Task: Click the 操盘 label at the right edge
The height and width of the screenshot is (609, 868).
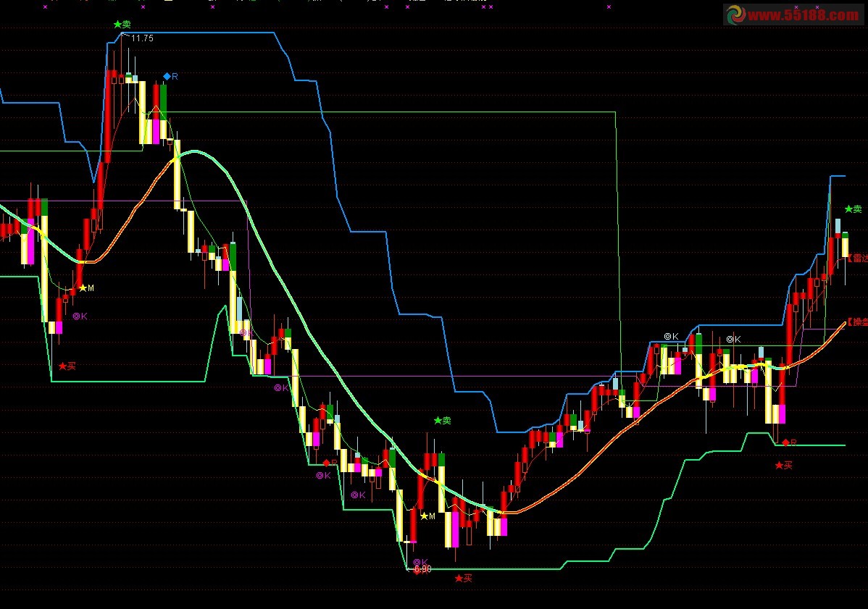Action: point(858,322)
